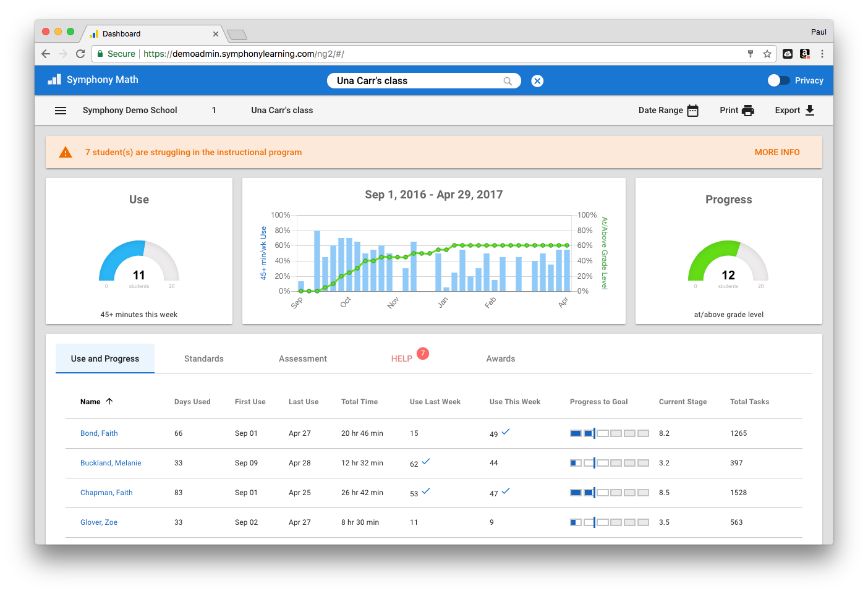Open the Date Range calendar icon
Viewport: 868px width, 594px height.
tap(693, 111)
